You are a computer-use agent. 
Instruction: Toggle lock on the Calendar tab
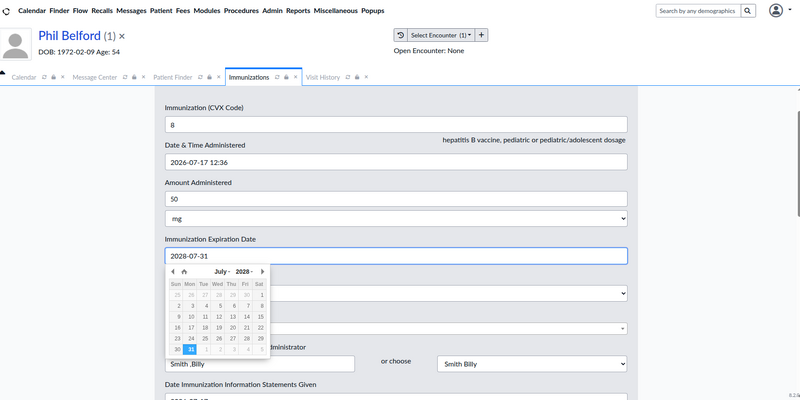coord(54,78)
